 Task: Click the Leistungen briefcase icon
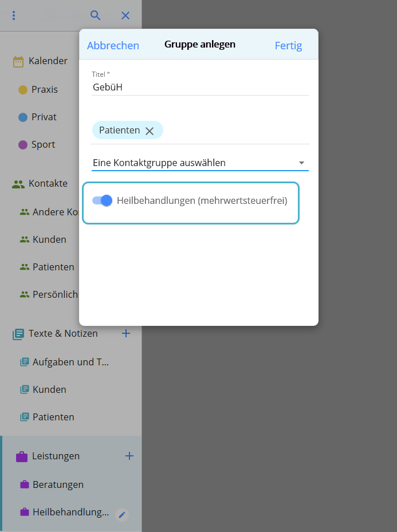22,456
